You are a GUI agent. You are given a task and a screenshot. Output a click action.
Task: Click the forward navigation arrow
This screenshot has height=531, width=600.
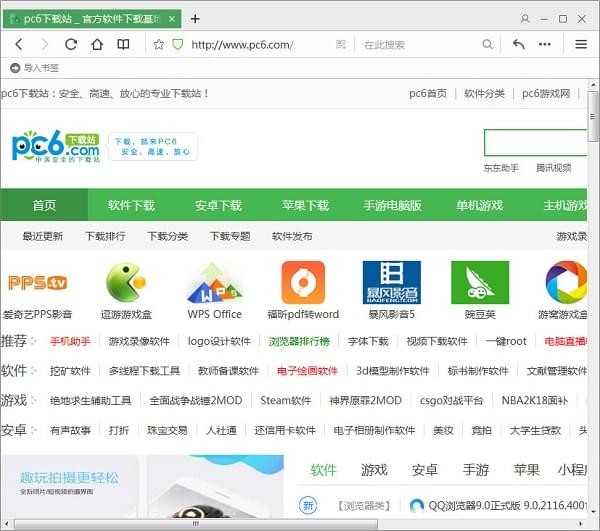coord(45,44)
